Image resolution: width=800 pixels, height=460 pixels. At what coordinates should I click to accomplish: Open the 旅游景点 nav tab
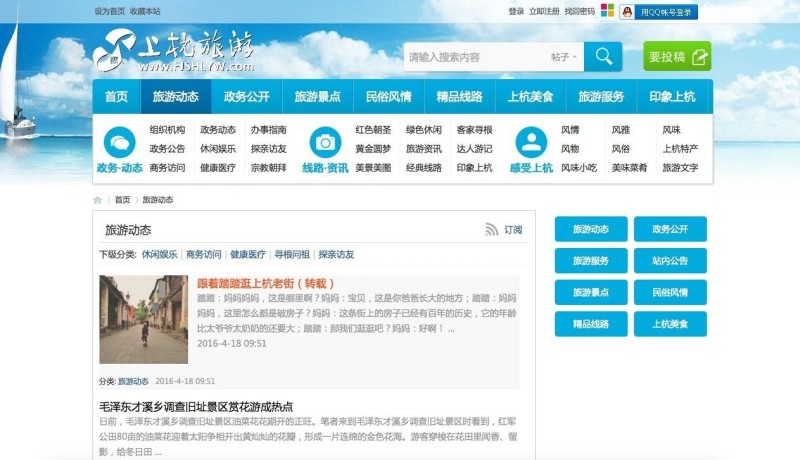pos(317,96)
